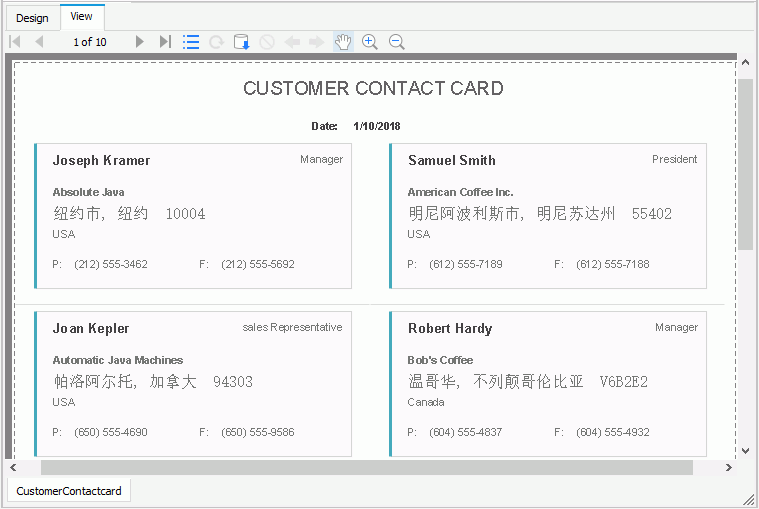The width and height of the screenshot is (759, 509).
Task: Select the View tab
Action: point(82,17)
